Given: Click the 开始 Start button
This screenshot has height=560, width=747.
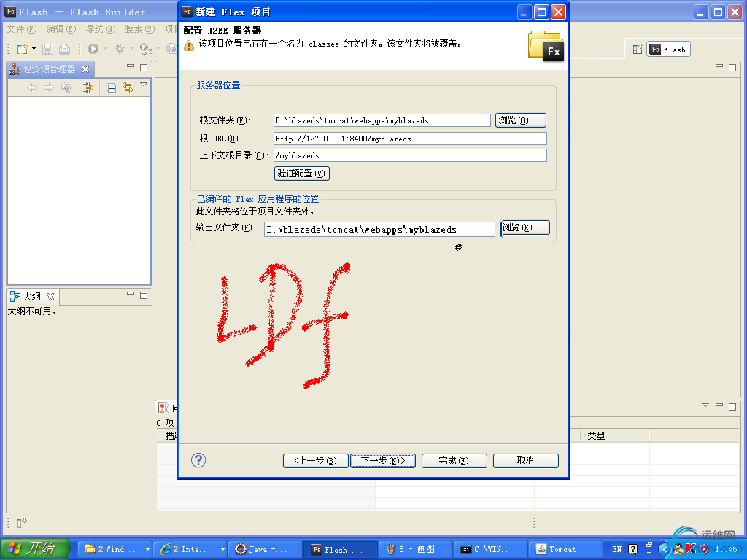Looking at the screenshot, I should 34,548.
